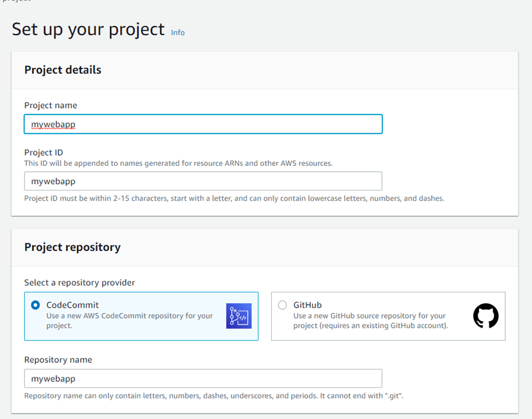
Task: Open the Info link beside page title
Action: point(178,33)
